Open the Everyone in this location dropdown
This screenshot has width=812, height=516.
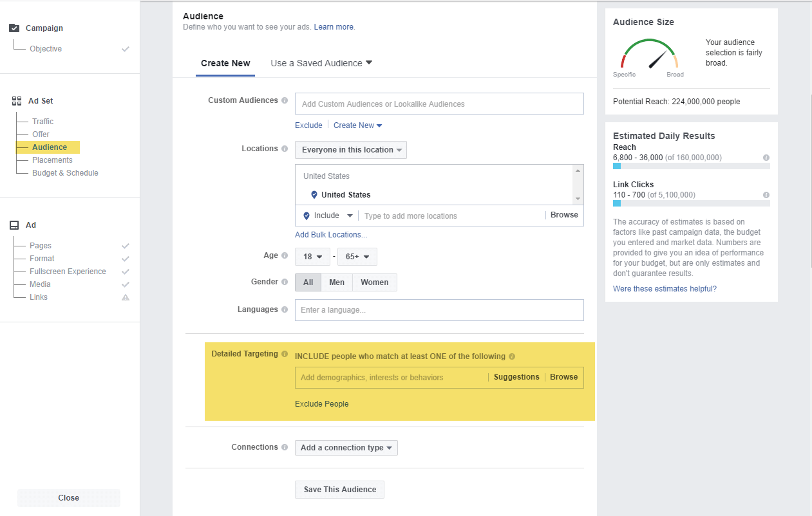click(350, 149)
